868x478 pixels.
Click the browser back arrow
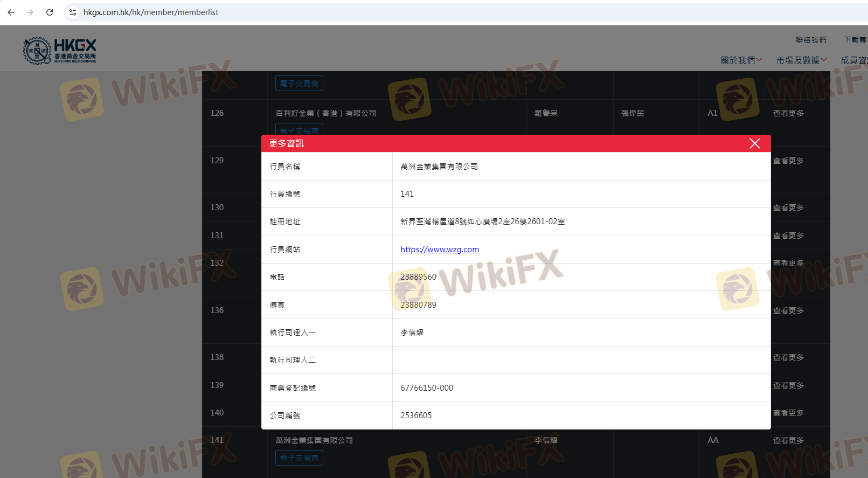11,12
